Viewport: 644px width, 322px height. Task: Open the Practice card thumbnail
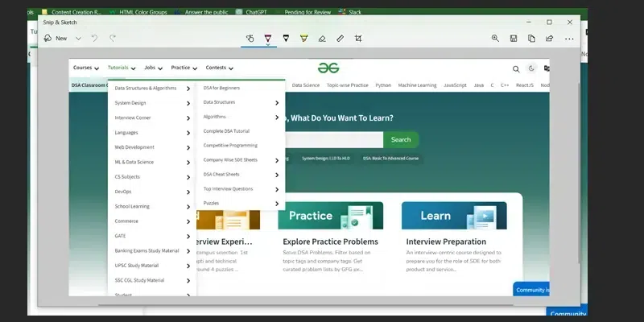[x=331, y=215]
